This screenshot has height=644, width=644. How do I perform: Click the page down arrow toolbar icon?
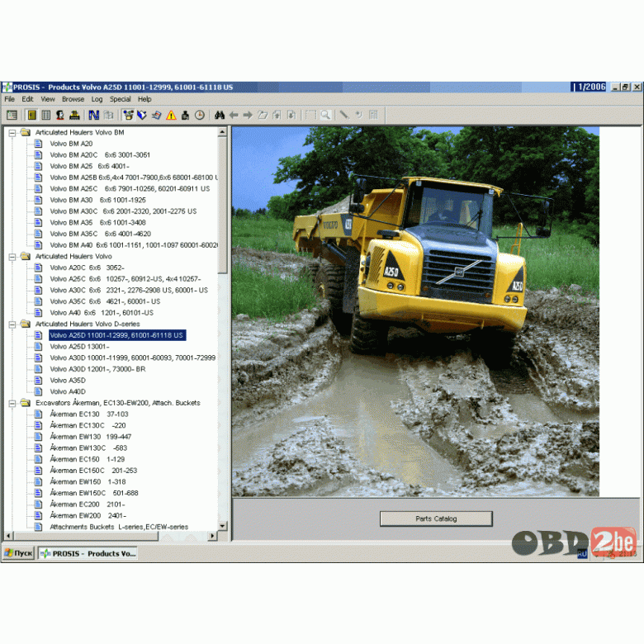[x=291, y=115]
